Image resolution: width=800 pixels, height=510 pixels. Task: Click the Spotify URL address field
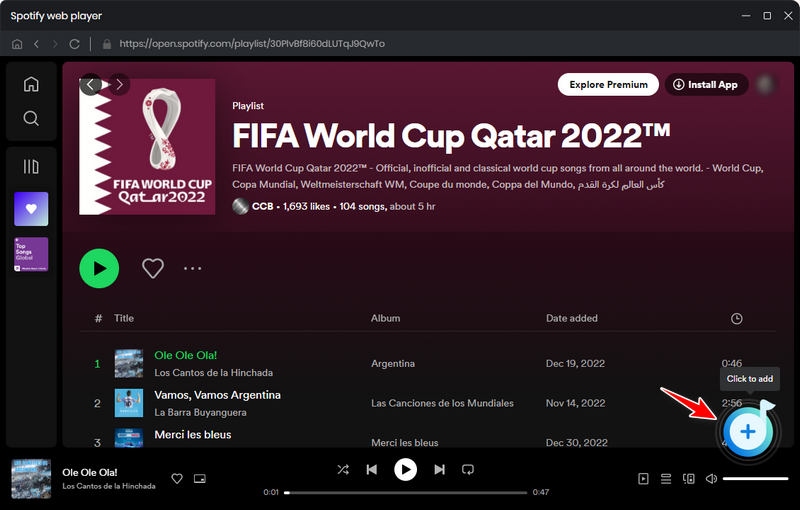click(252, 44)
